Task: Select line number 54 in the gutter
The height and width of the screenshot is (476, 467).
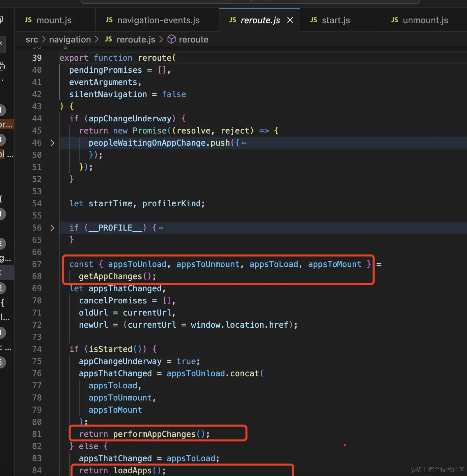Action: [37, 204]
